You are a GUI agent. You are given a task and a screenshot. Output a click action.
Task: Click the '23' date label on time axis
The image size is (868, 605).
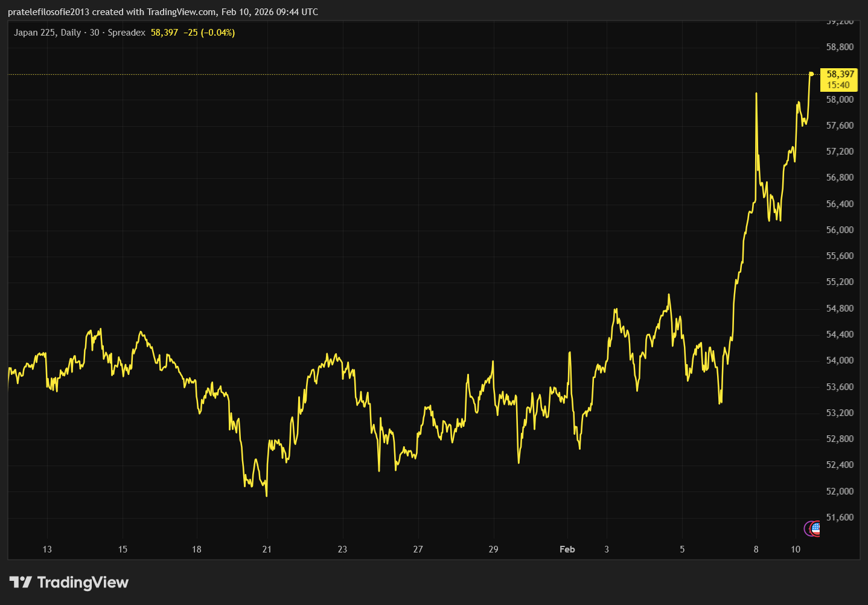(342, 549)
